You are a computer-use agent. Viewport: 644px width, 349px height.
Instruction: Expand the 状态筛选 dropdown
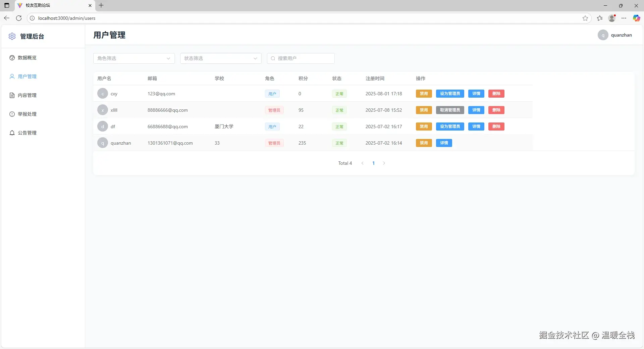point(221,58)
